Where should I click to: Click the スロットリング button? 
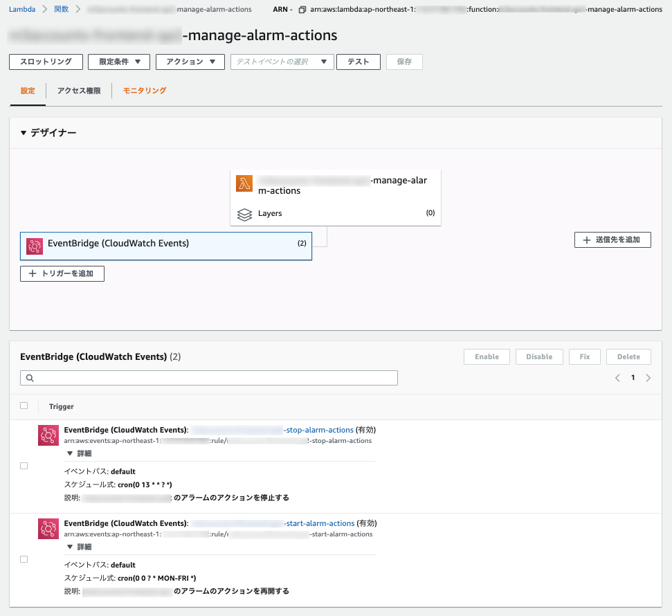[x=46, y=62]
